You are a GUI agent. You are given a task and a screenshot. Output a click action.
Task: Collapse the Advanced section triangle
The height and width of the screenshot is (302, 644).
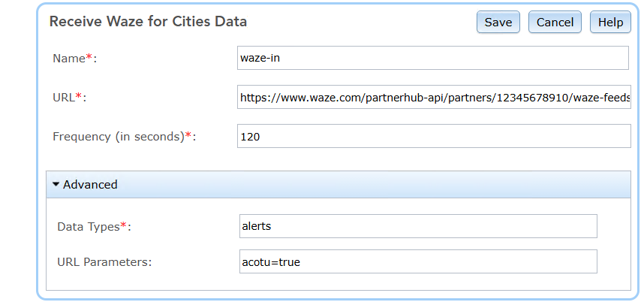56,184
